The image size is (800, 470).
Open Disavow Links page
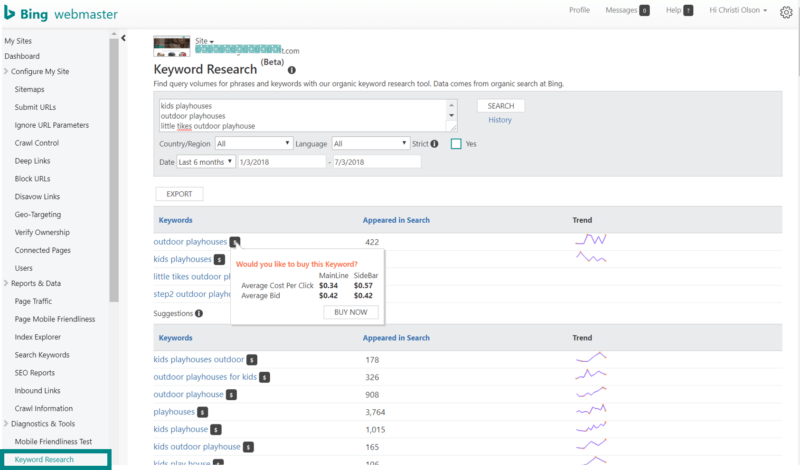pyautogui.click(x=37, y=196)
